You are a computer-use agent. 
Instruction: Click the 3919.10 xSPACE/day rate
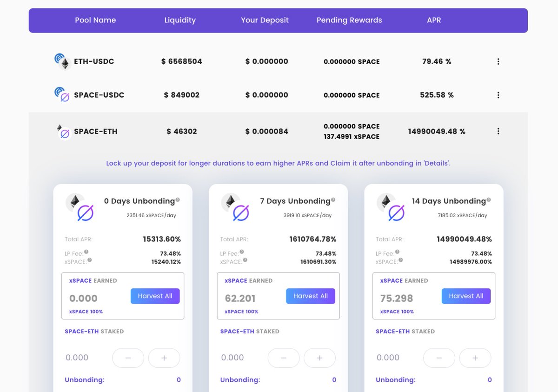coord(307,216)
